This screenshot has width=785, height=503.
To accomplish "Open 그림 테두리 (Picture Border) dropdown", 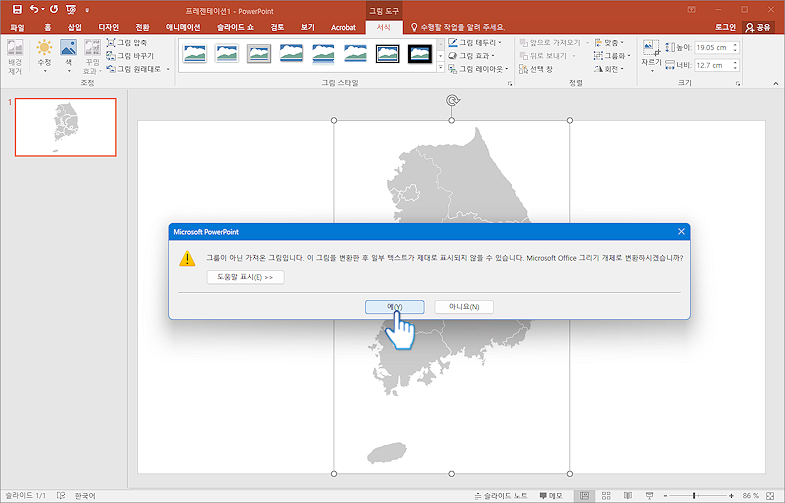I will click(475, 43).
